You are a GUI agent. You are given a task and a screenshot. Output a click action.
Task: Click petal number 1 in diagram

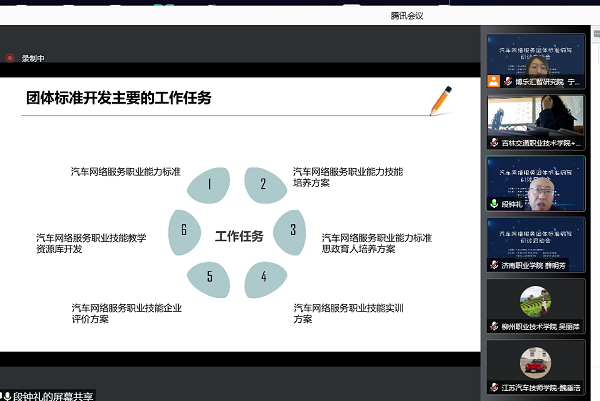209,184
